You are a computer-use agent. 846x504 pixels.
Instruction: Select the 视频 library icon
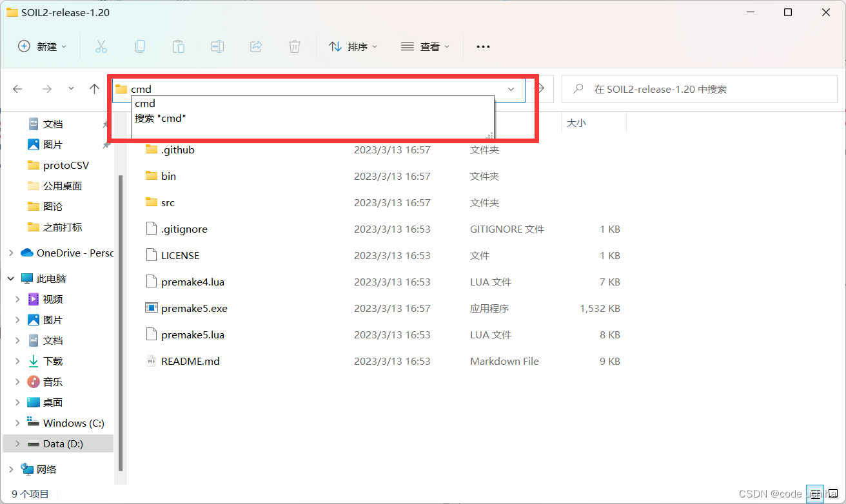[34, 299]
